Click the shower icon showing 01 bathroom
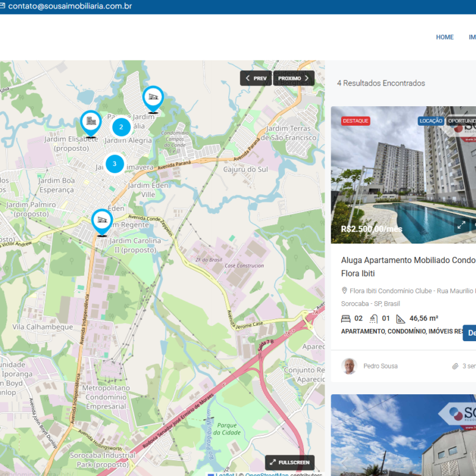The width and height of the screenshot is (476, 476). point(373,319)
